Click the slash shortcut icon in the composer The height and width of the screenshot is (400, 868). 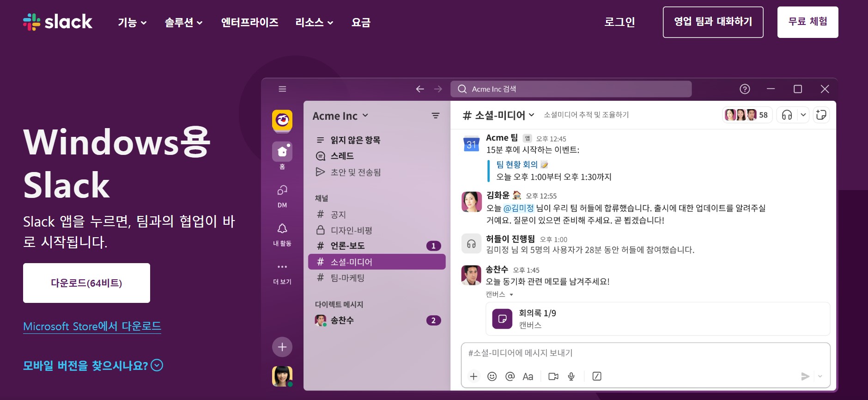[597, 376]
